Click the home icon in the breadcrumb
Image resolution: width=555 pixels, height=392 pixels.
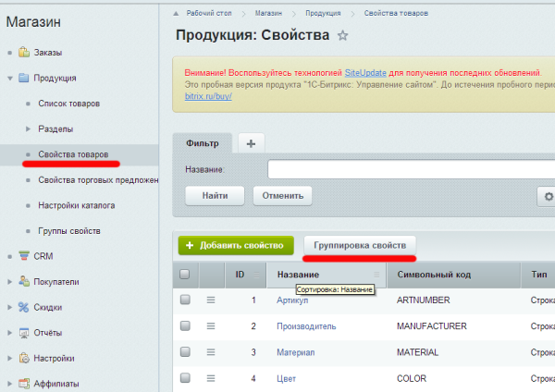[x=177, y=14]
